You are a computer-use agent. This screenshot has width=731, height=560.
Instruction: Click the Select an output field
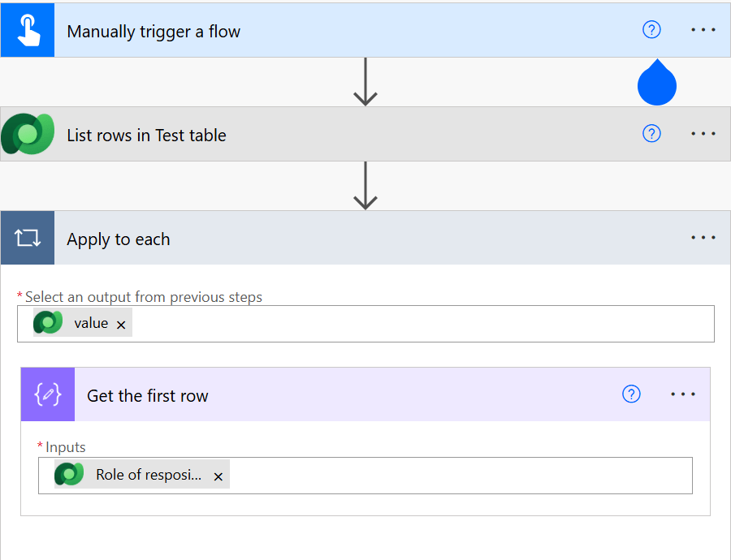[422, 324]
